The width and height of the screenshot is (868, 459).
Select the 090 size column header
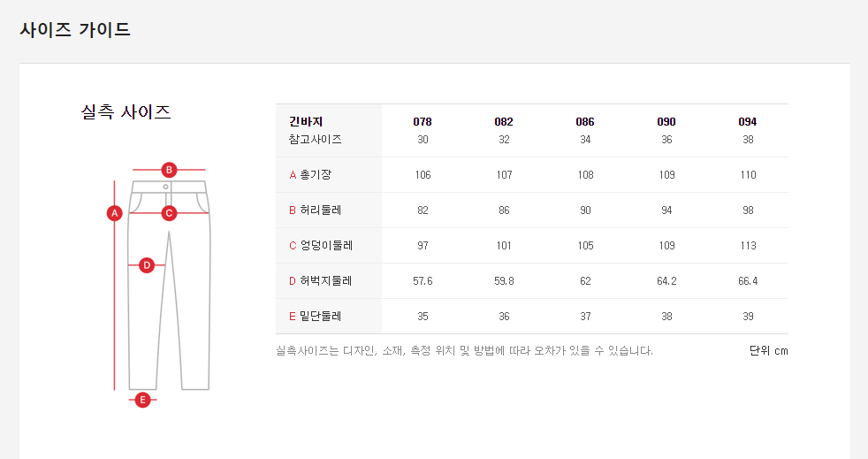click(666, 122)
